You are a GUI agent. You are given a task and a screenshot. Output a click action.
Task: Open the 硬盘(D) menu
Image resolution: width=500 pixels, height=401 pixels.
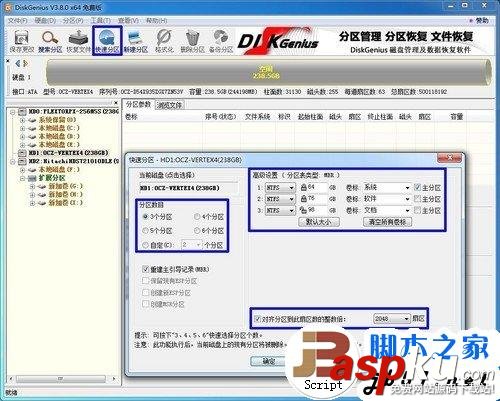pyautogui.click(x=45, y=21)
